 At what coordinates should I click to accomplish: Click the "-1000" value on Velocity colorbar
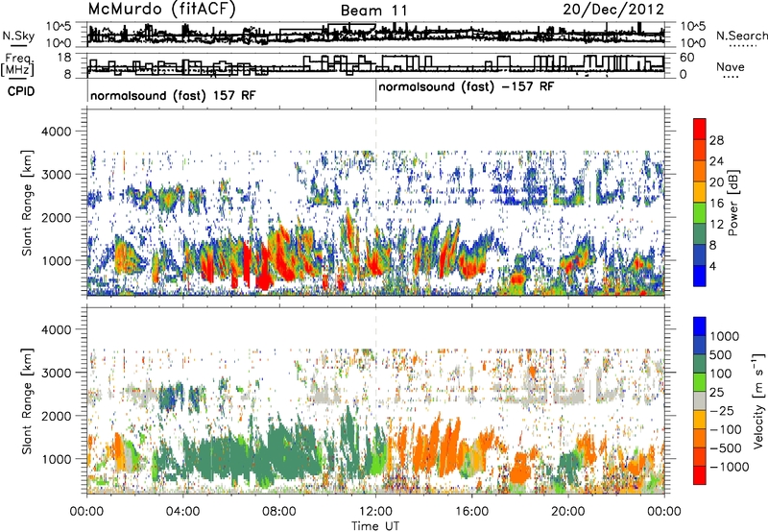click(730, 467)
